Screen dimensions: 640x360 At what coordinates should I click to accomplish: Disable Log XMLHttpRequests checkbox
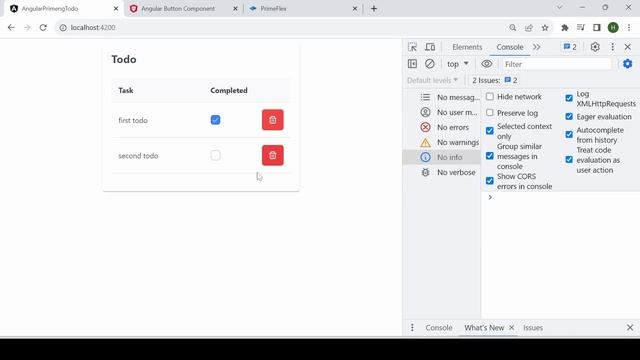[569, 98]
